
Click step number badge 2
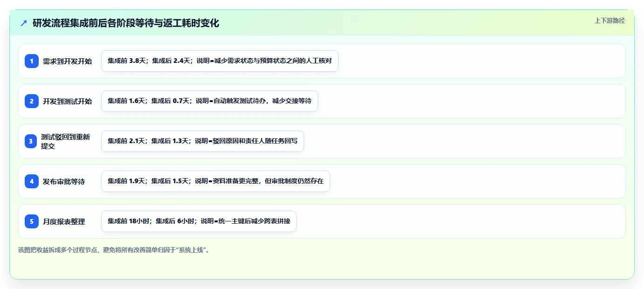32,101
